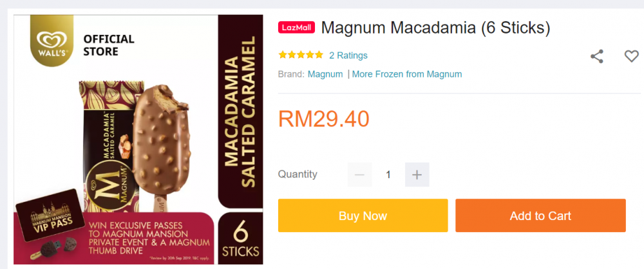Open the Magnum brand link
644x269 pixels.
coord(325,74)
